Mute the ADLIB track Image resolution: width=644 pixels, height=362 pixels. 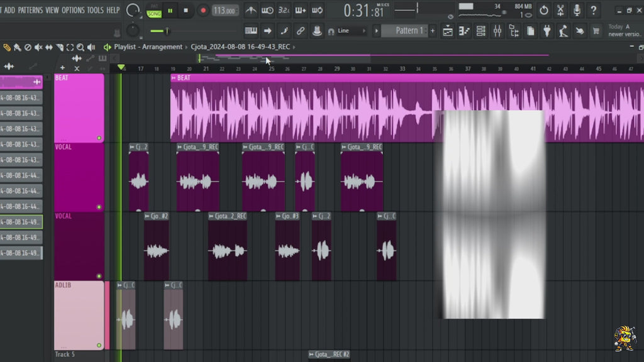(x=99, y=344)
